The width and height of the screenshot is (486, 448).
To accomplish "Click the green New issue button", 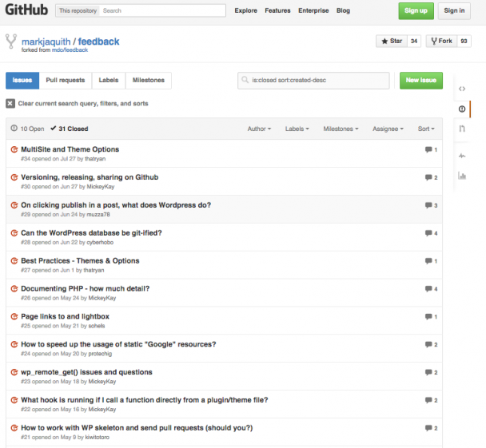I will click(421, 81).
